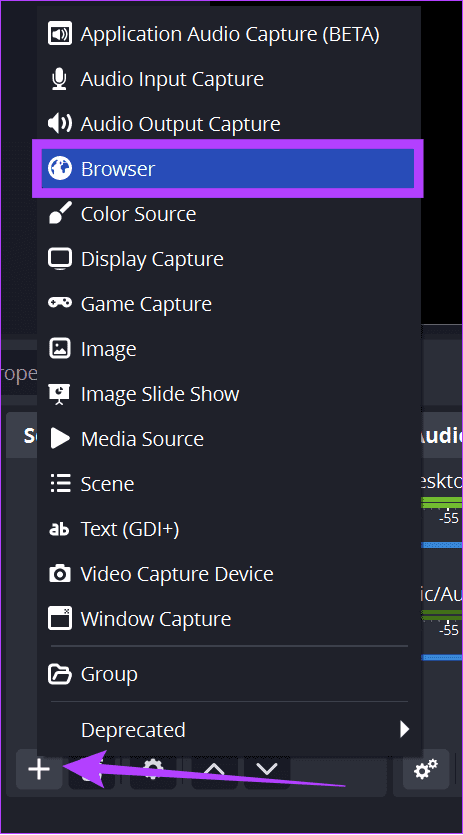Click the plus button to add source
The width and height of the screenshot is (463, 835).
[39, 769]
